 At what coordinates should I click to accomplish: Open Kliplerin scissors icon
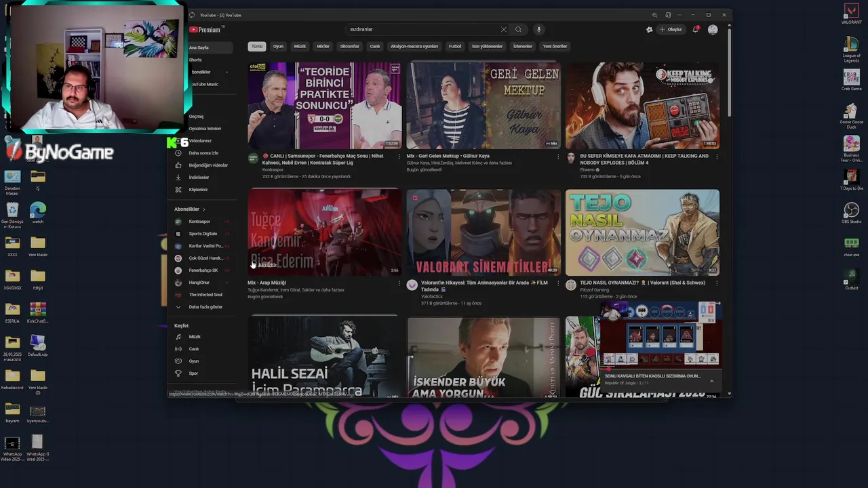[x=178, y=190]
